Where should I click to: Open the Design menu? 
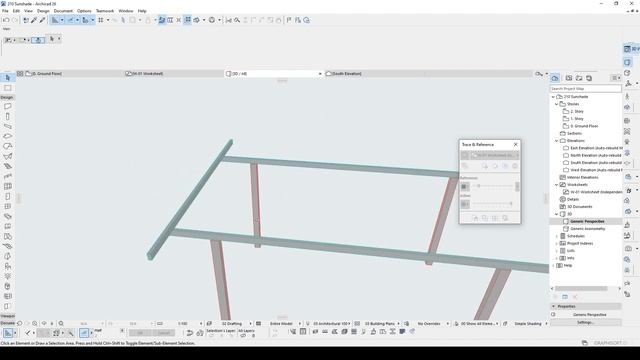click(x=43, y=11)
